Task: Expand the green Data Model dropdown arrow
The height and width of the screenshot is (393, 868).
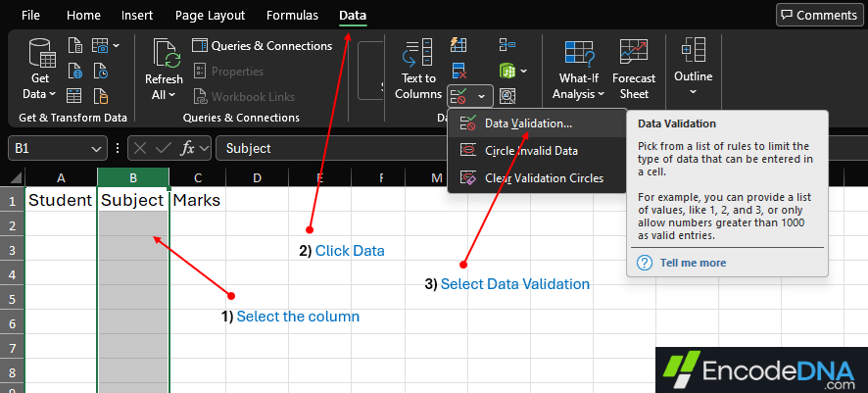Action: 523,71
